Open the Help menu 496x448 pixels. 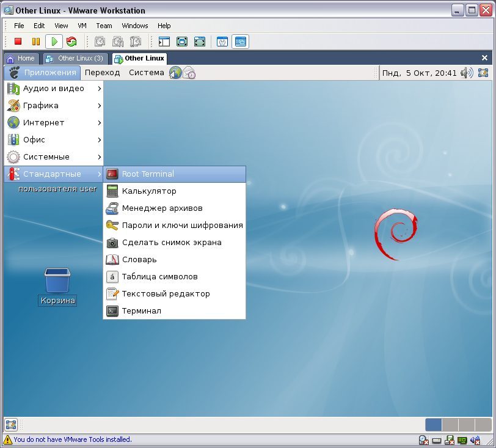[164, 26]
